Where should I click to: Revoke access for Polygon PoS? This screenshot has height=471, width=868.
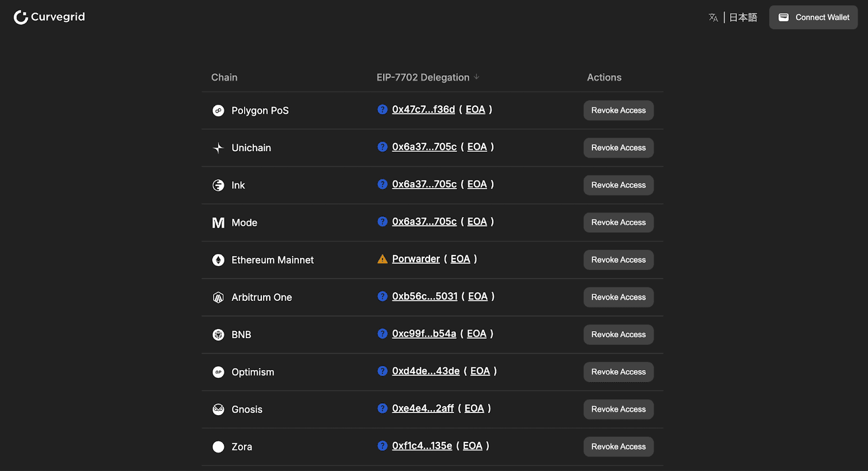(618, 111)
